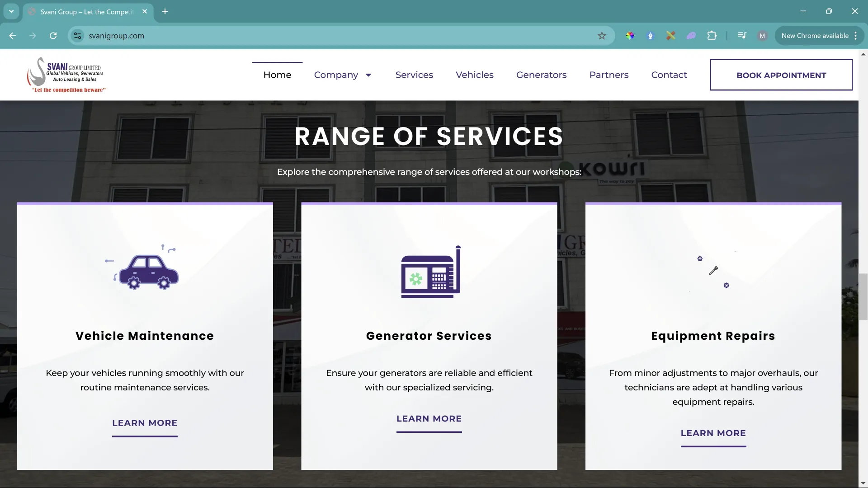Click the car maintenance icon
Screen dimensions: 868x488
(146, 269)
